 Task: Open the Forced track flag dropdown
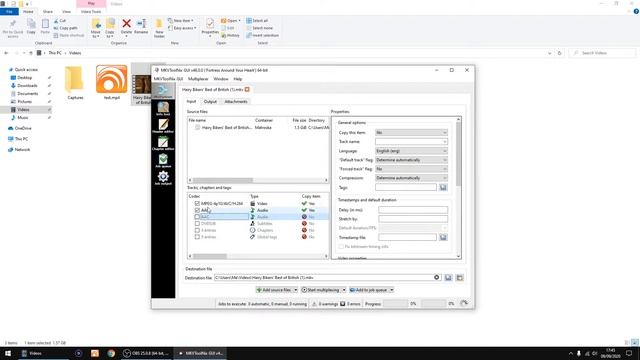pyautogui.click(x=411, y=169)
